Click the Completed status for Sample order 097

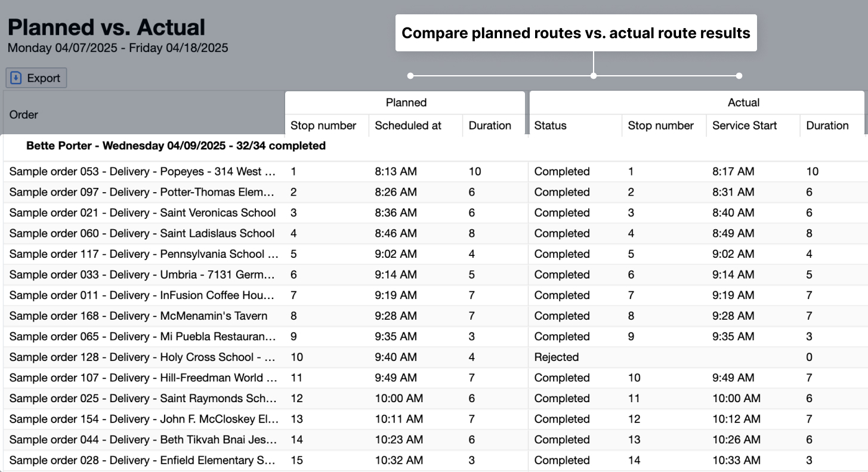561,192
